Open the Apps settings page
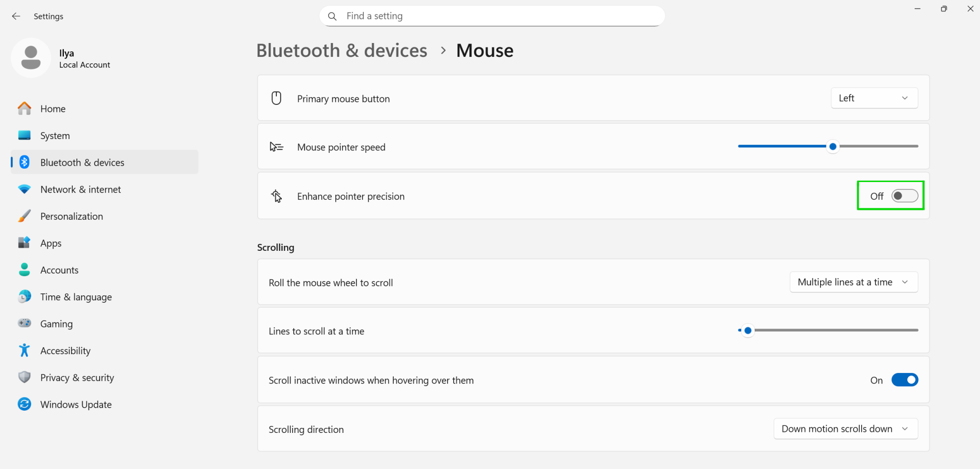The image size is (980, 469). pos(51,243)
